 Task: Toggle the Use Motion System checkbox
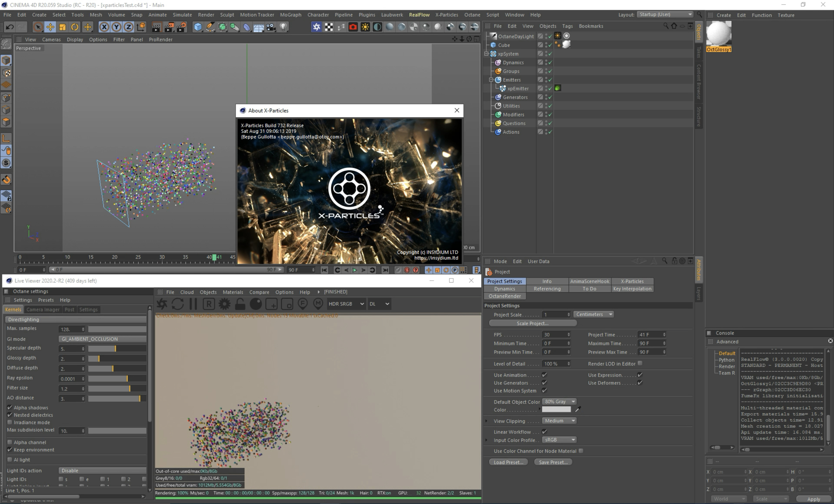tap(544, 391)
